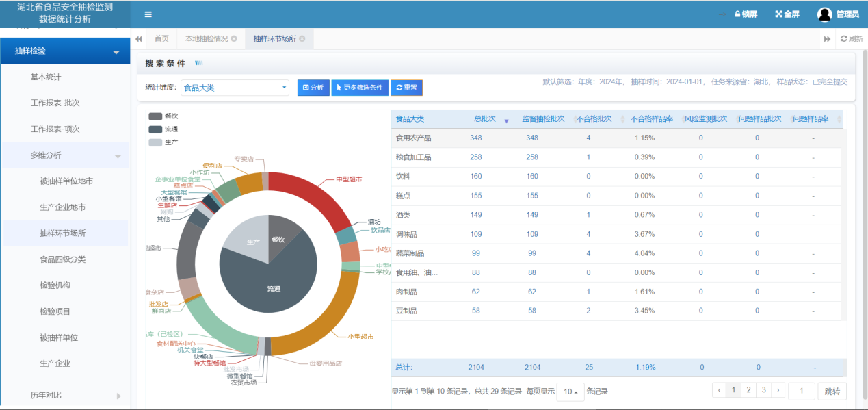
Task: Open 食品四级分类 menu item
Action: pyautogui.click(x=63, y=259)
